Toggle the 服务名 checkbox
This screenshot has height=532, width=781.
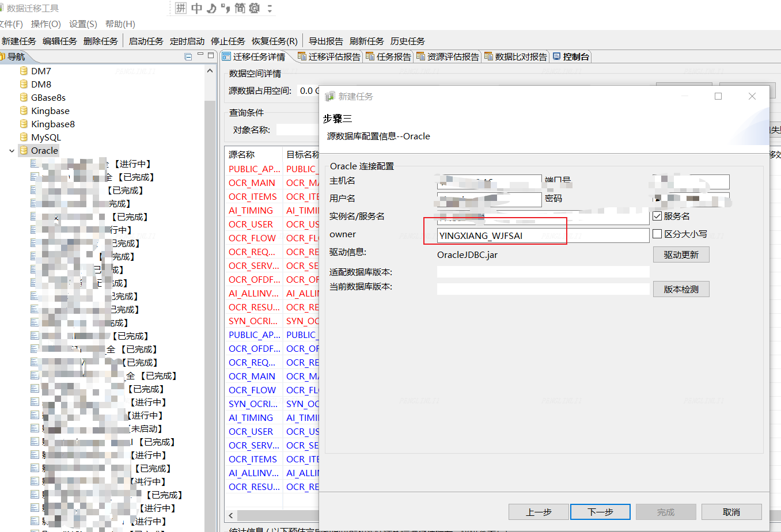(657, 216)
